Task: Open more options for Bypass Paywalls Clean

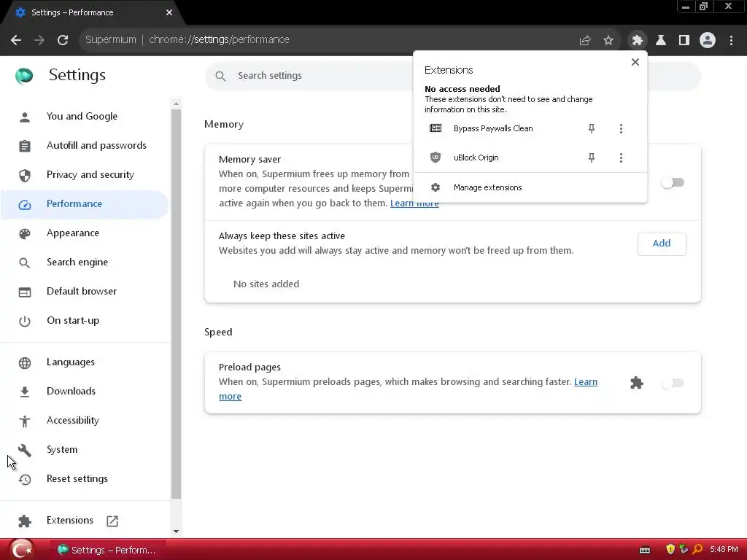Action: coord(621,128)
